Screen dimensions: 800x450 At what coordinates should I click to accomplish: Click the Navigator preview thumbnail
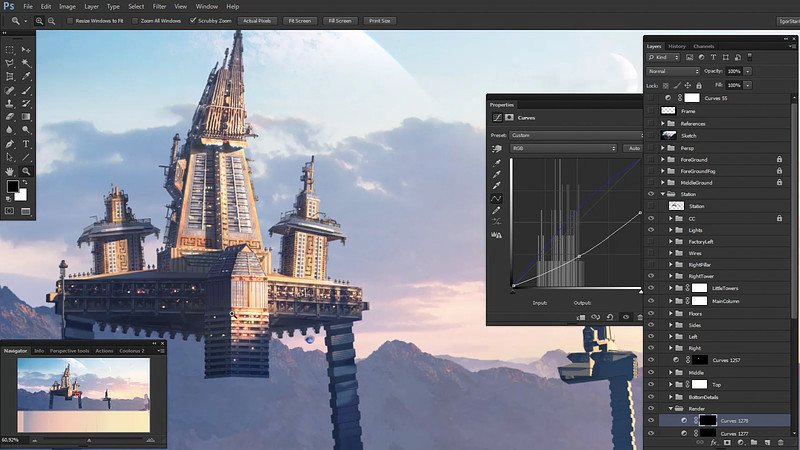[84, 395]
